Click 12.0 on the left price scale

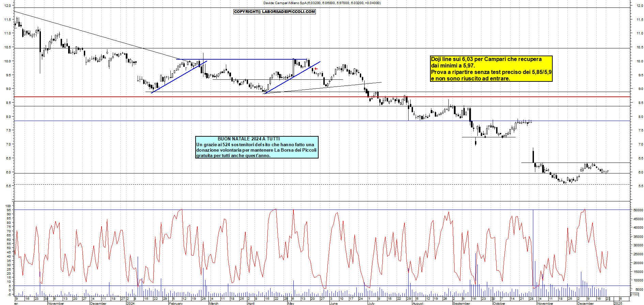(x=7, y=6)
